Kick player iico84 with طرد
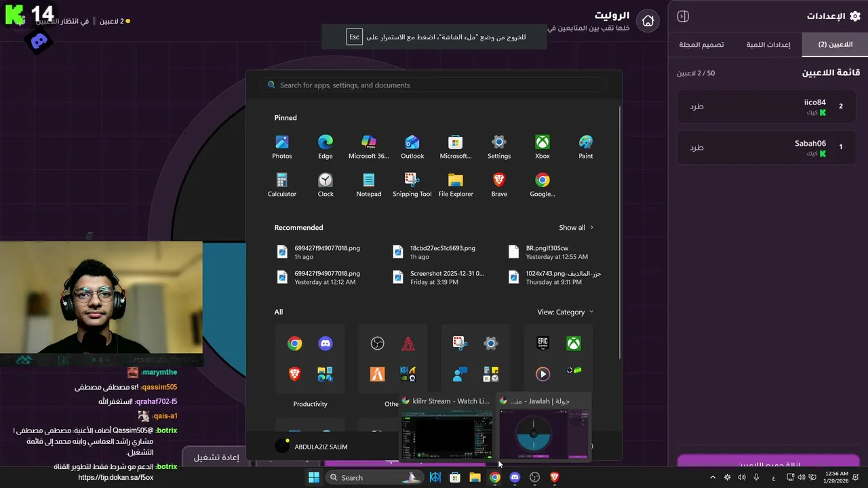Viewport: 868px width, 488px height. point(697,106)
